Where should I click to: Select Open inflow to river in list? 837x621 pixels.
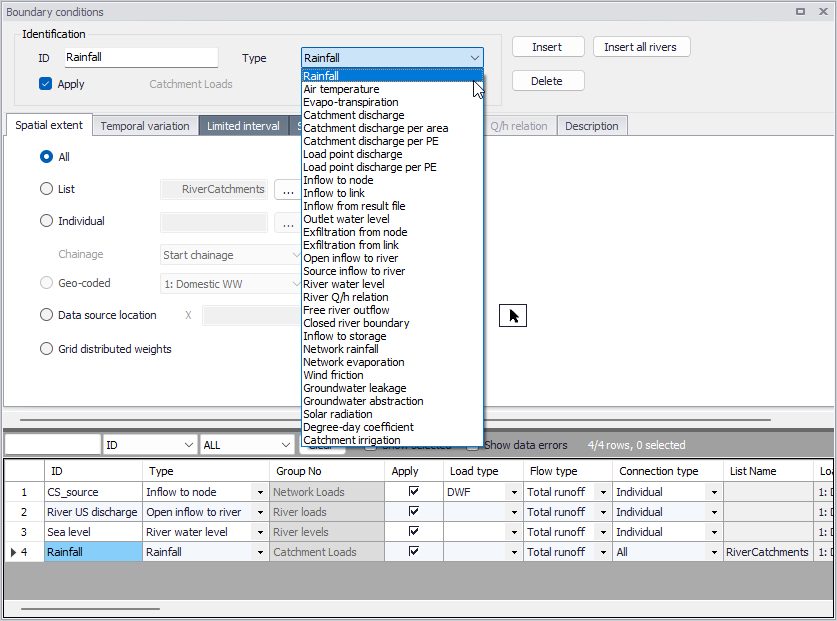392,258
